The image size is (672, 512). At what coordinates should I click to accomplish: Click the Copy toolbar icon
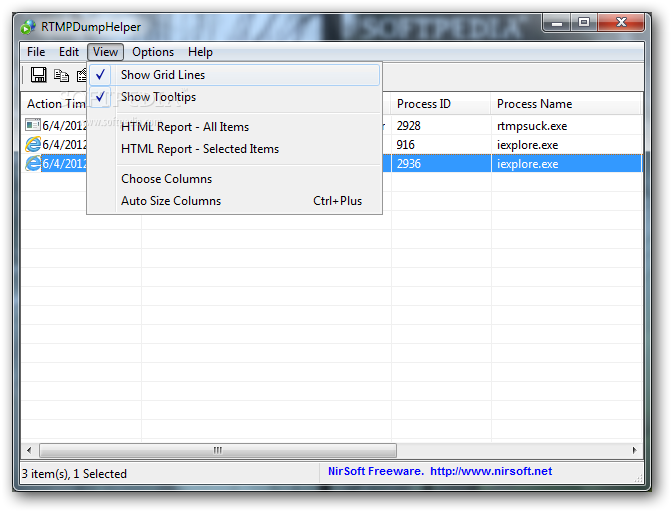pyautogui.click(x=61, y=75)
